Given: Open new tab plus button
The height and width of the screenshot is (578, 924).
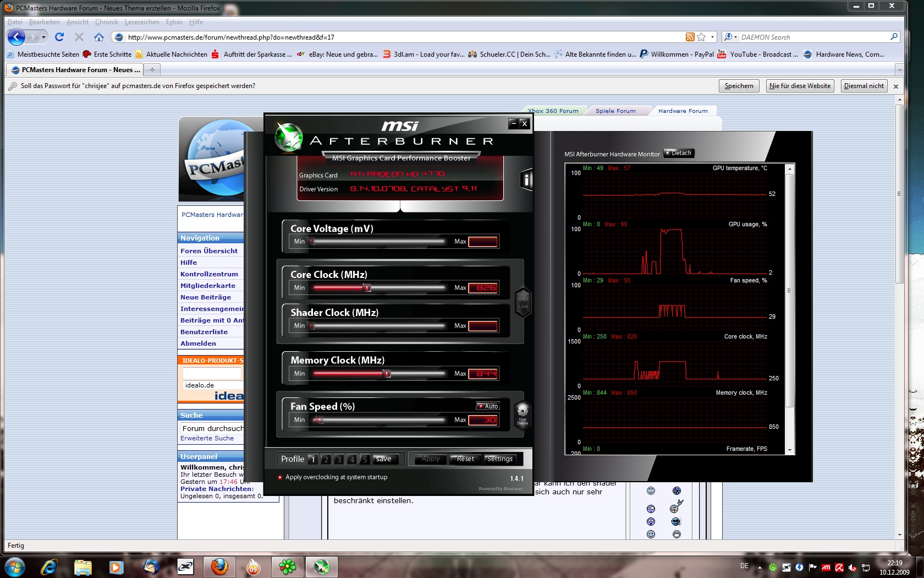Looking at the screenshot, I should [152, 70].
